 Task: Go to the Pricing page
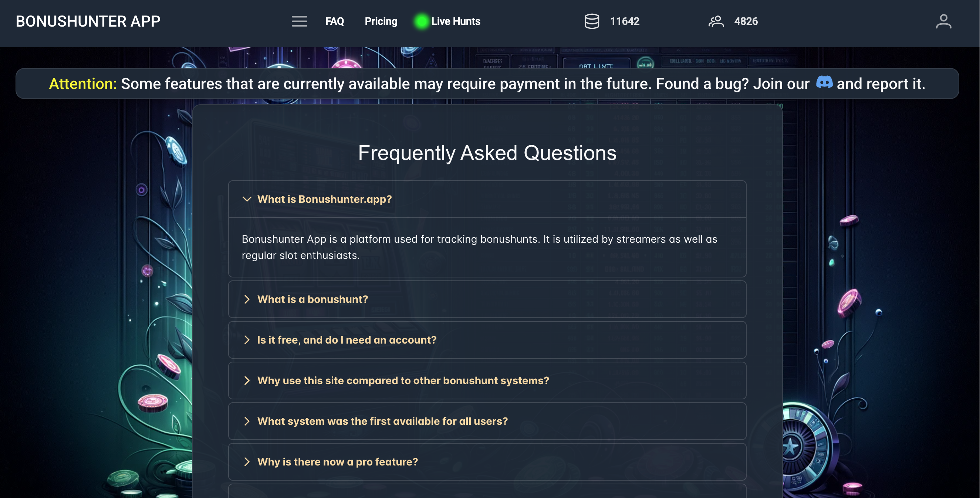pos(381,21)
